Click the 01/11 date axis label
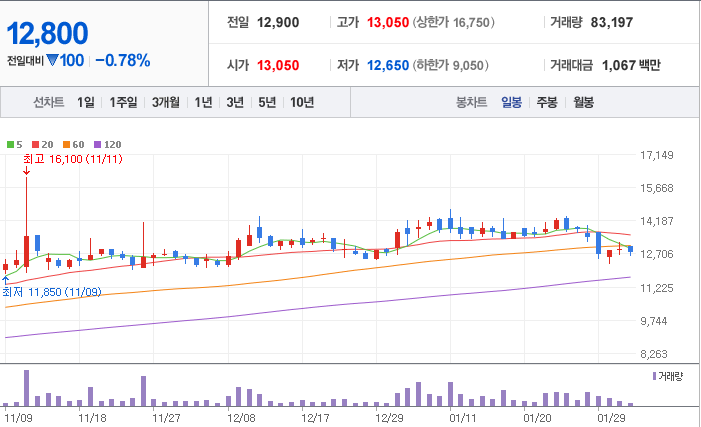This screenshot has height=427, width=701. click(463, 419)
